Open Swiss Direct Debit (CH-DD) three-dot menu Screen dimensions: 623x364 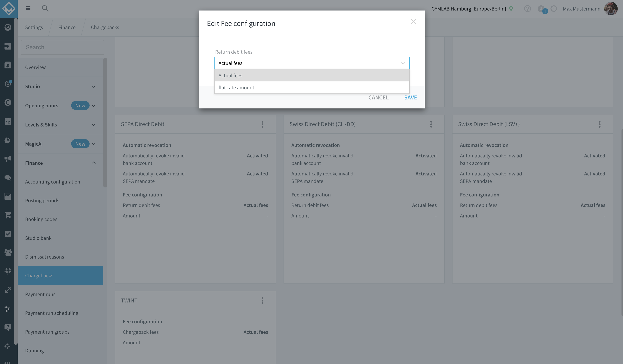(431, 124)
